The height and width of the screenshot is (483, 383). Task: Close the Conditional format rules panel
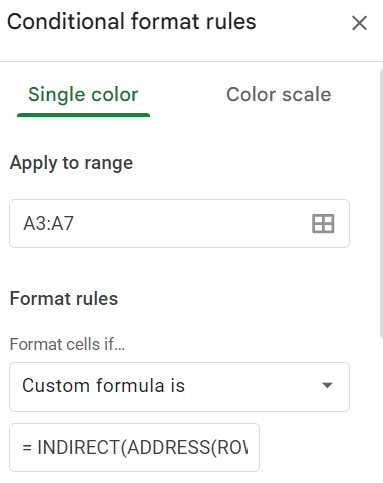coord(359,23)
